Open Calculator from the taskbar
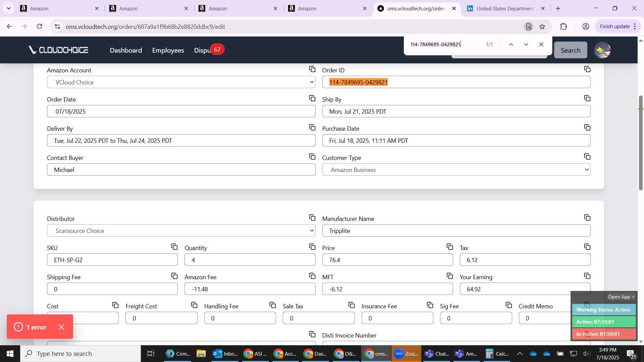This screenshot has height=362, width=644. pyautogui.click(x=497, y=354)
